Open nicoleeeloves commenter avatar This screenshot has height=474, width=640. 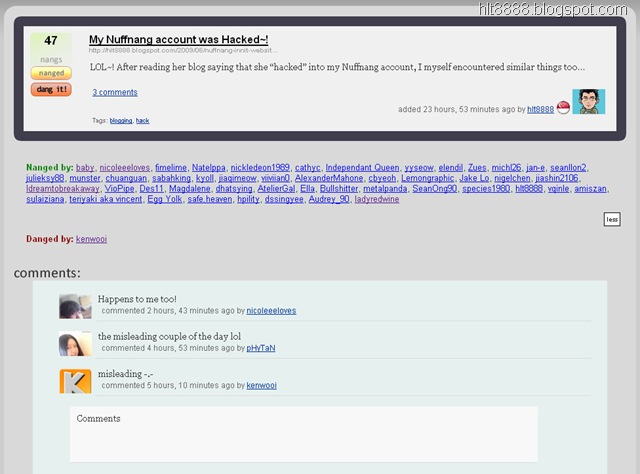(75, 306)
